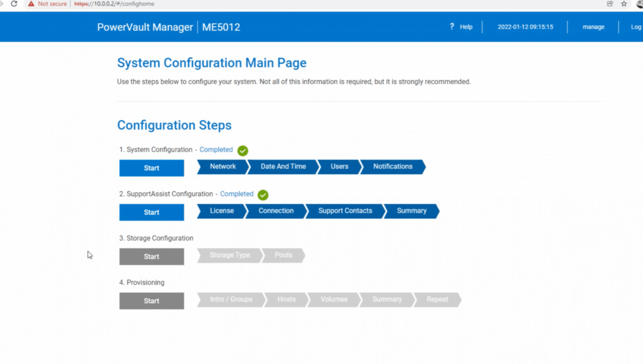This screenshot has height=364, width=643.
Task: Reload the page with the browser refresh icon
Action: point(14,4)
